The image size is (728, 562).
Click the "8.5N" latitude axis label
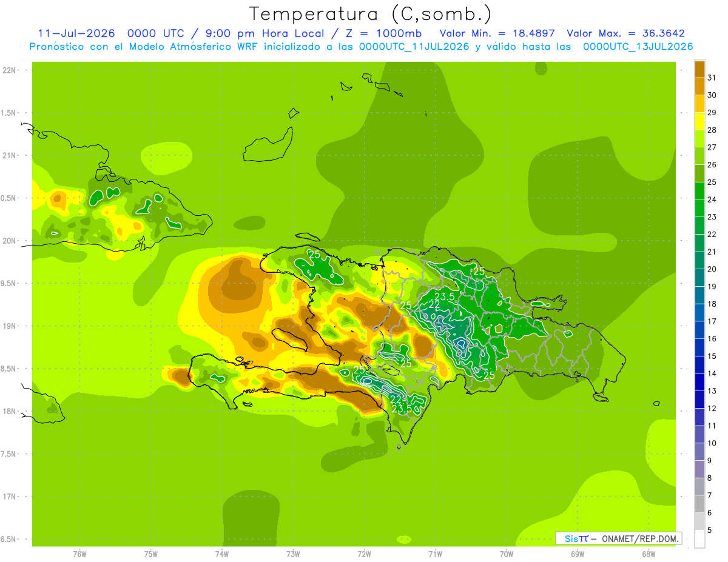point(9,369)
